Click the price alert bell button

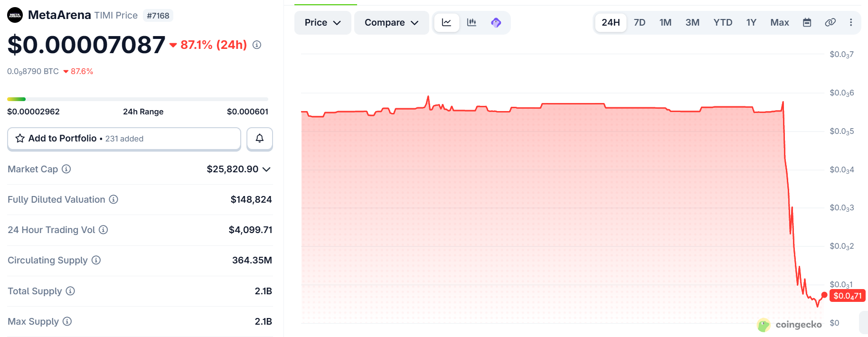click(260, 139)
